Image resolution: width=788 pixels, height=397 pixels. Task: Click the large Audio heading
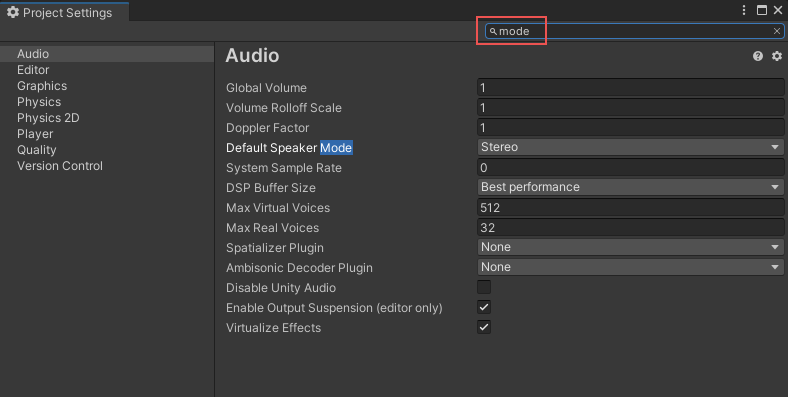point(252,55)
